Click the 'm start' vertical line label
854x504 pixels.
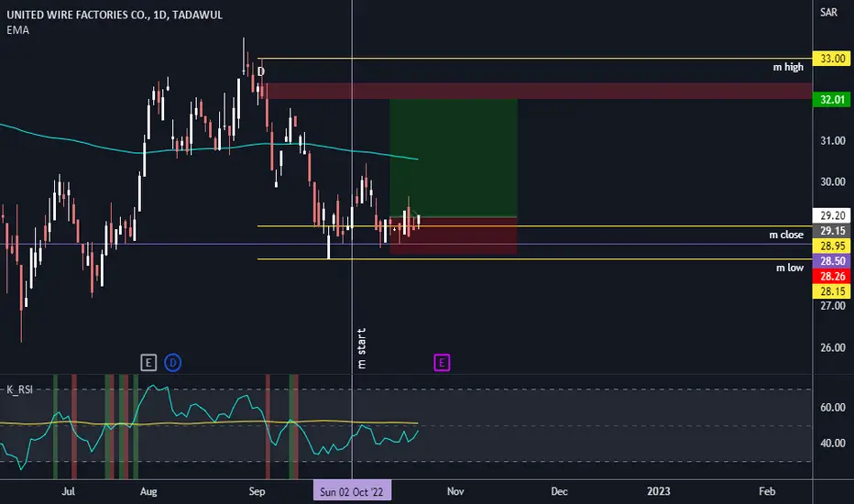(x=361, y=348)
